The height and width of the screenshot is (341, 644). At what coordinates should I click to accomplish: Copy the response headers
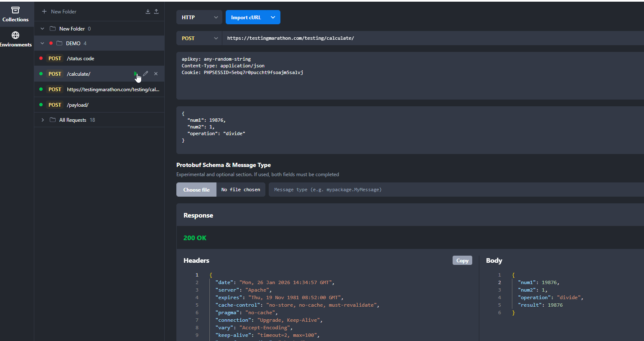(x=462, y=260)
